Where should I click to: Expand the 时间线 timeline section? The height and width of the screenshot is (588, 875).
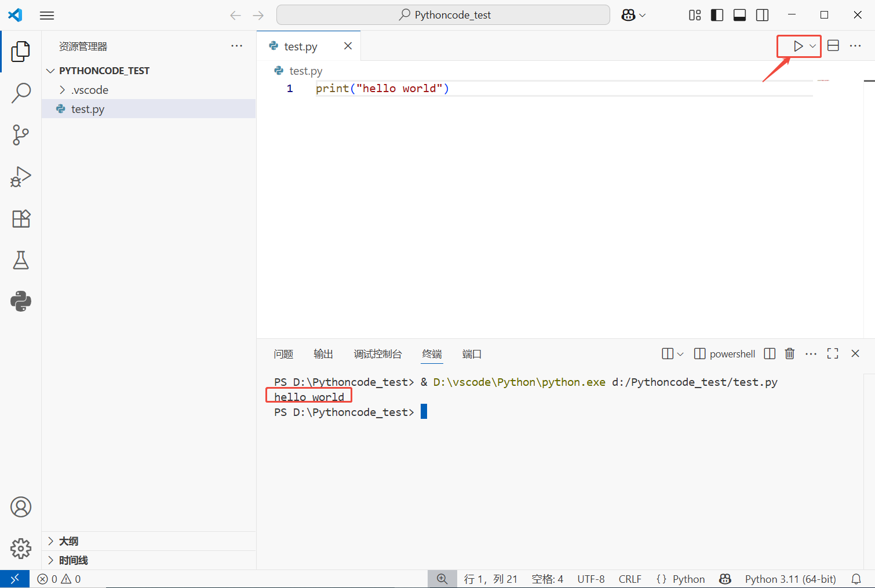click(148, 560)
